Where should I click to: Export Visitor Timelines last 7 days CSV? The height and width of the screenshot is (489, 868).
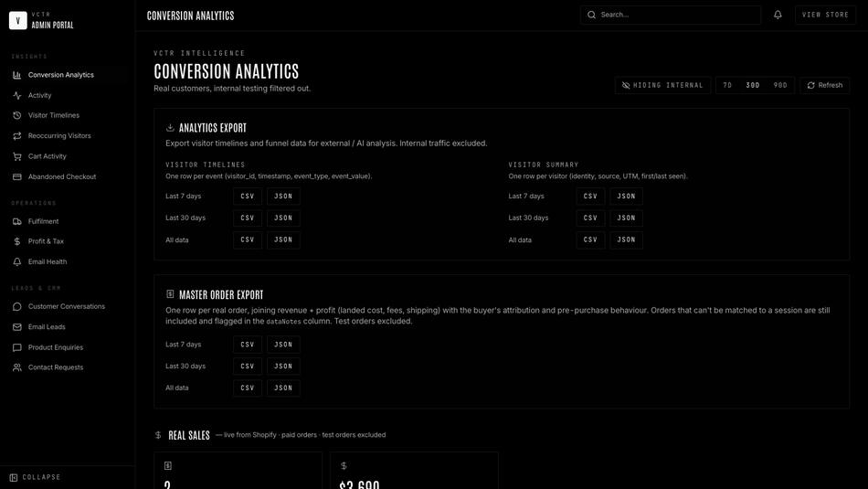tap(248, 196)
